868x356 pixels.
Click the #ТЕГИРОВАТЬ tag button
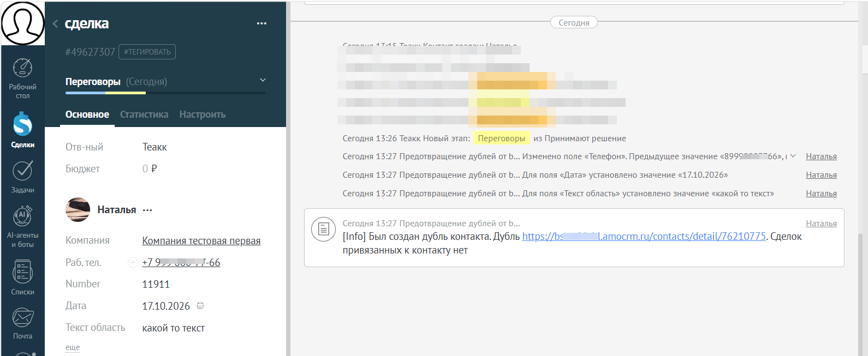(147, 52)
